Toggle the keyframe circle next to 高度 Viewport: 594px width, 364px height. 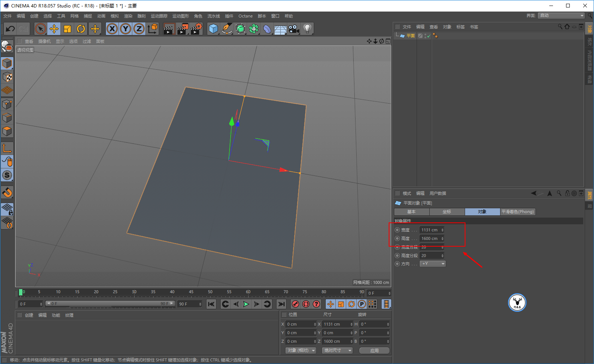tap(397, 238)
